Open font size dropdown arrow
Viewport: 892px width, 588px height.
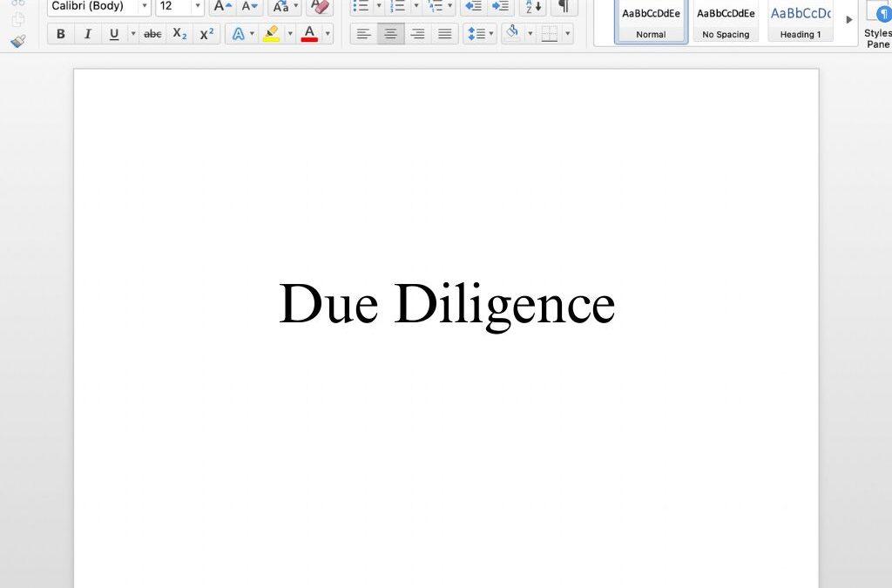(198, 6)
